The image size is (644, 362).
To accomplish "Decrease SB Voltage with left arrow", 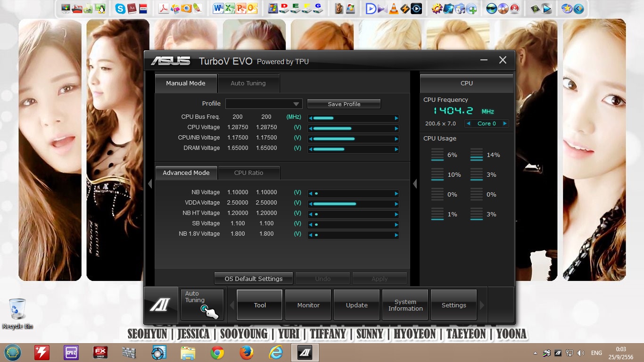I will [x=311, y=224].
